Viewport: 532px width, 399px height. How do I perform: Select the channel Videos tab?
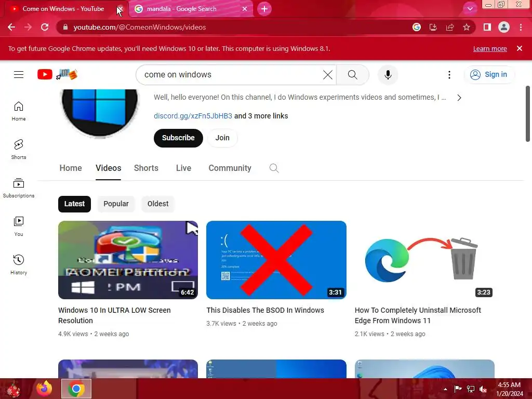pos(108,168)
